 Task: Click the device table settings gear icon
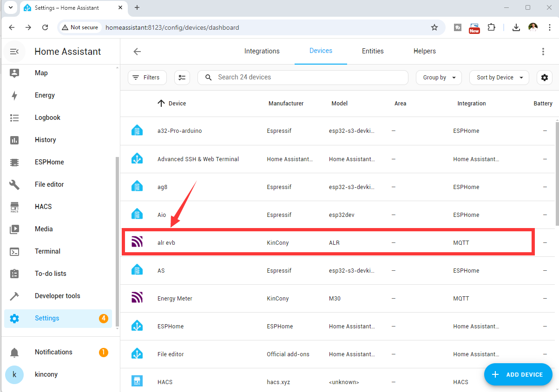click(544, 78)
